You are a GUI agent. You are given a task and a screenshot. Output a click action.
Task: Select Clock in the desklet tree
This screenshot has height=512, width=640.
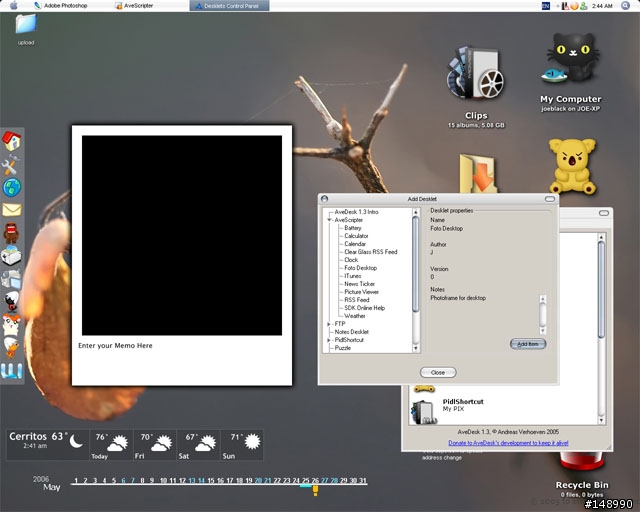click(351, 260)
